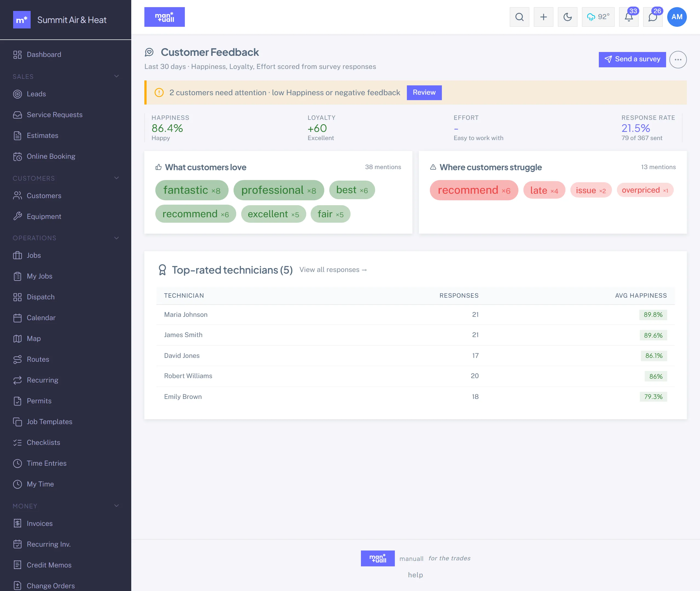Click the 79.3% happiness badge
700x591 pixels.
[653, 397]
